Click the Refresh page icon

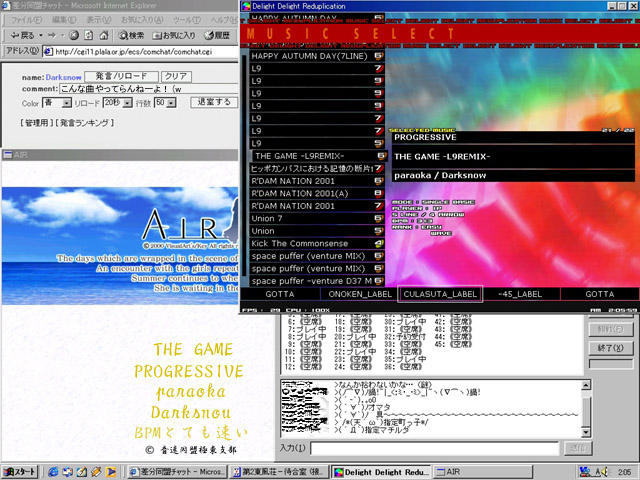coord(90,35)
